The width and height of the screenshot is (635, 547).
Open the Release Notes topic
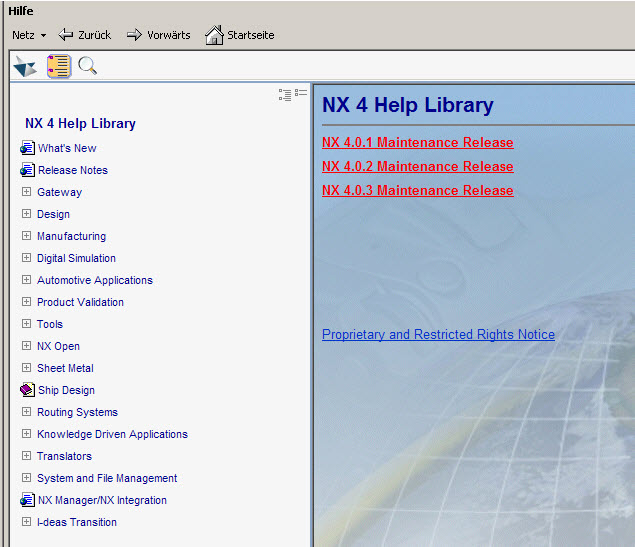tap(73, 170)
